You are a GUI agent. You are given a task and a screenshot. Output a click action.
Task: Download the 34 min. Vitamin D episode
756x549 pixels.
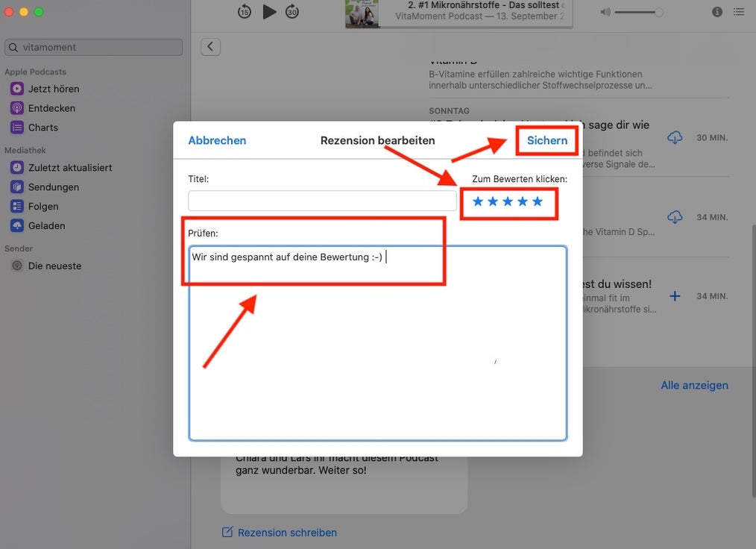(x=675, y=217)
